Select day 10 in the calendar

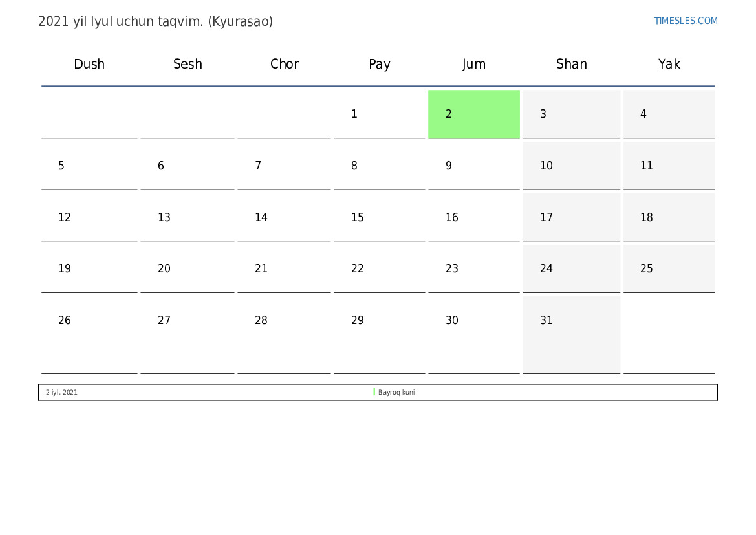click(x=571, y=166)
